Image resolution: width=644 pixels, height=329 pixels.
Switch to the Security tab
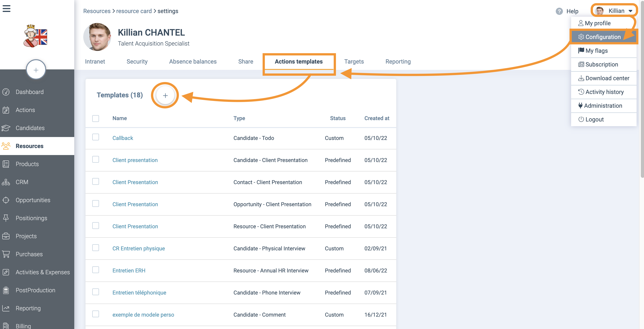pyautogui.click(x=137, y=62)
